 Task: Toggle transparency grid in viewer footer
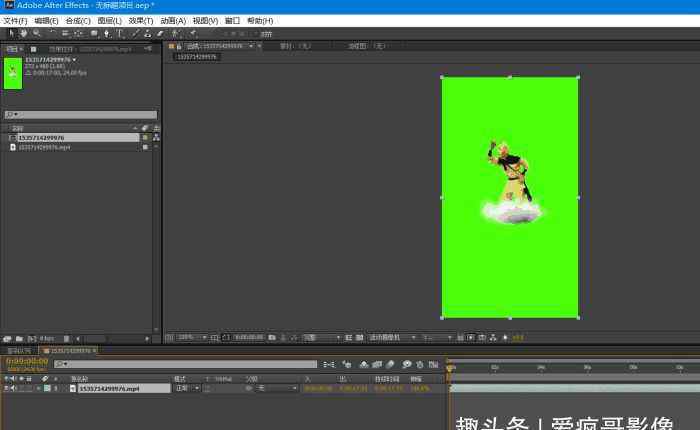click(x=359, y=338)
